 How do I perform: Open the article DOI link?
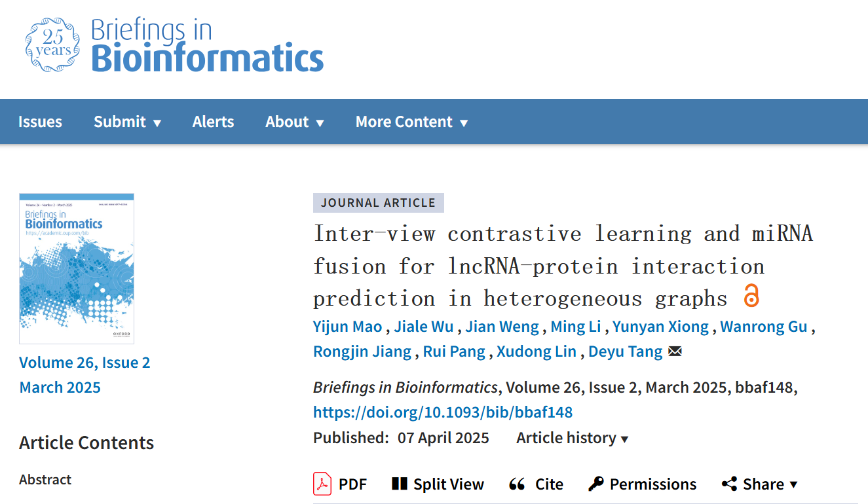tap(443, 412)
